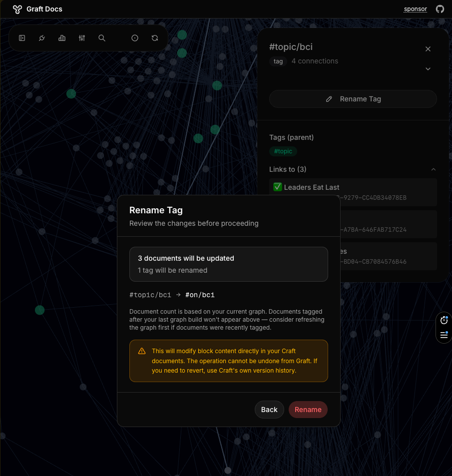Select the #topic parent tag chip
Screen dimensions: 452x476
click(x=283, y=151)
